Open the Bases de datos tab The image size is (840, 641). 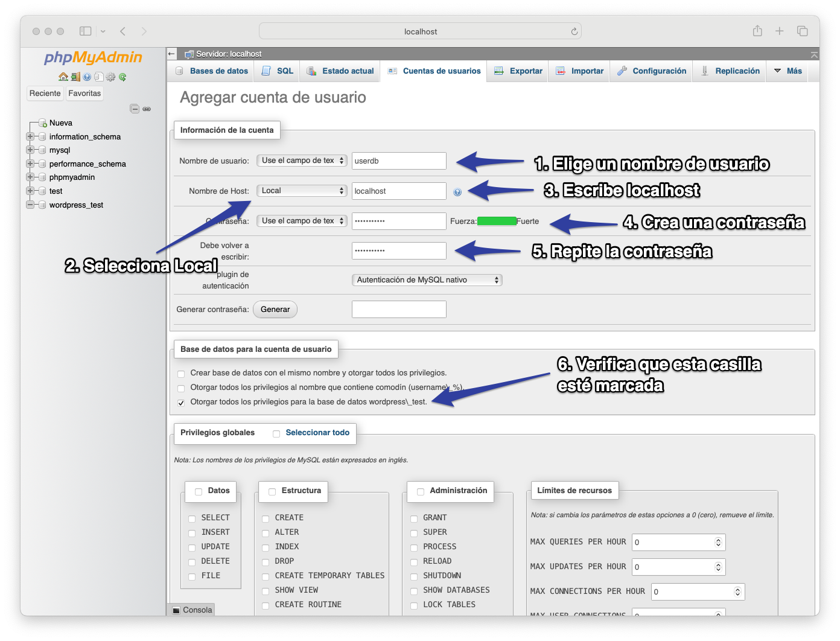[x=212, y=71]
